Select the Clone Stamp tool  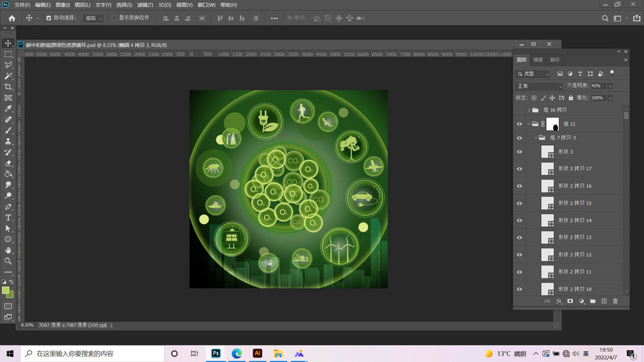pyautogui.click(x=8, y=141)
